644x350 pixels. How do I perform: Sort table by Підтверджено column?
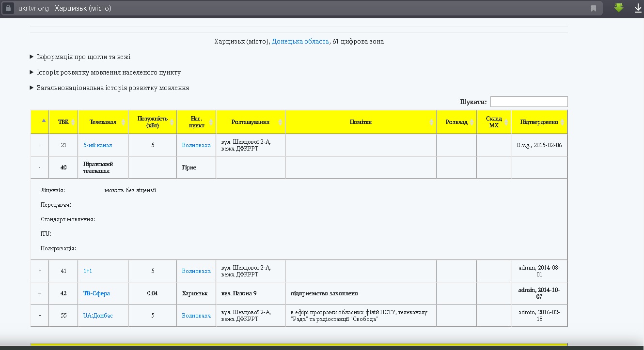(539, 122)
